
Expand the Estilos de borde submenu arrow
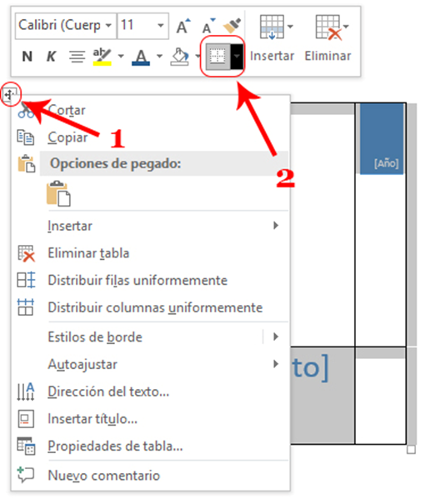pos(276,337)
